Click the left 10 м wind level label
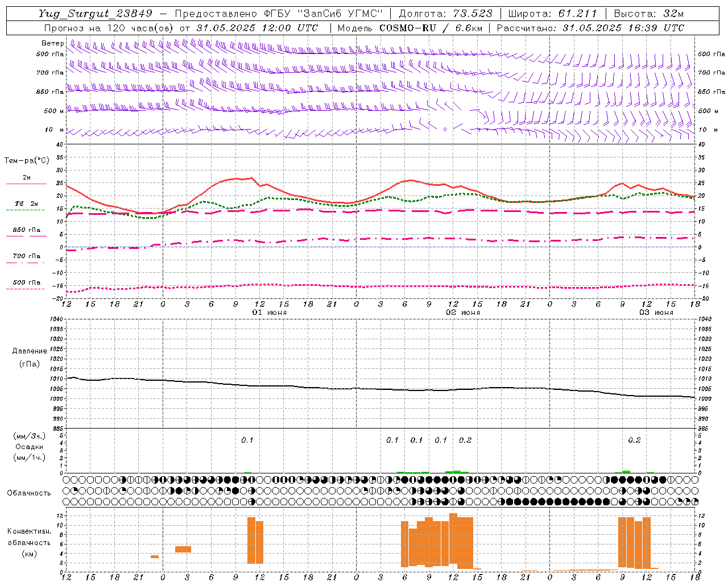The width and height of the screenshot is (728, 582). coord(55,130)
